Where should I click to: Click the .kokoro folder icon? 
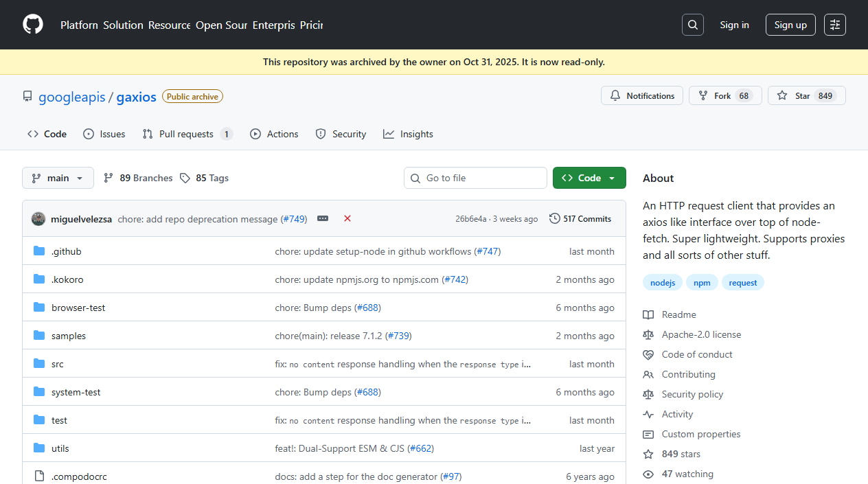click(x=39, y=279)
